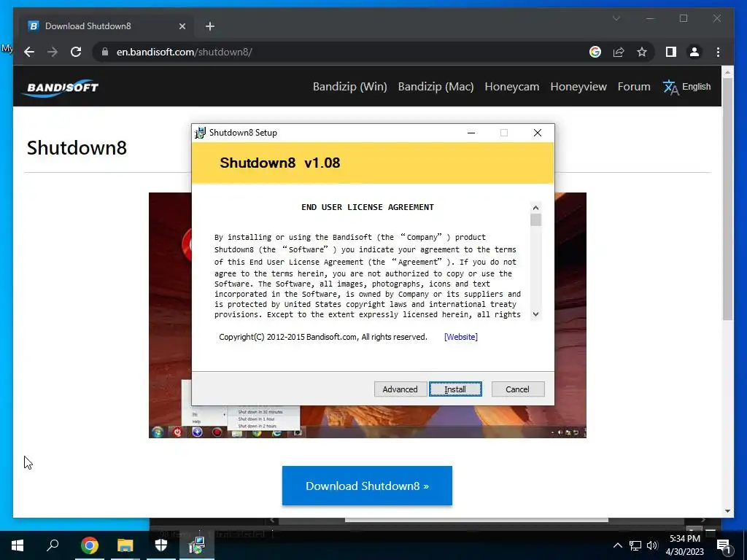
Task: Click the page vertical scrollbar thumb
Action: coord(727,198)
